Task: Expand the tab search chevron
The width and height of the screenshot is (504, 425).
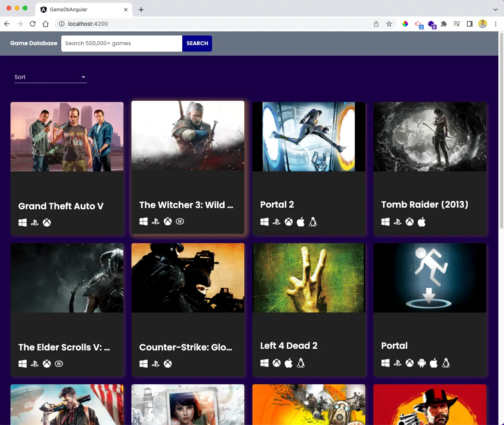Action: click(x=496, y=9)
